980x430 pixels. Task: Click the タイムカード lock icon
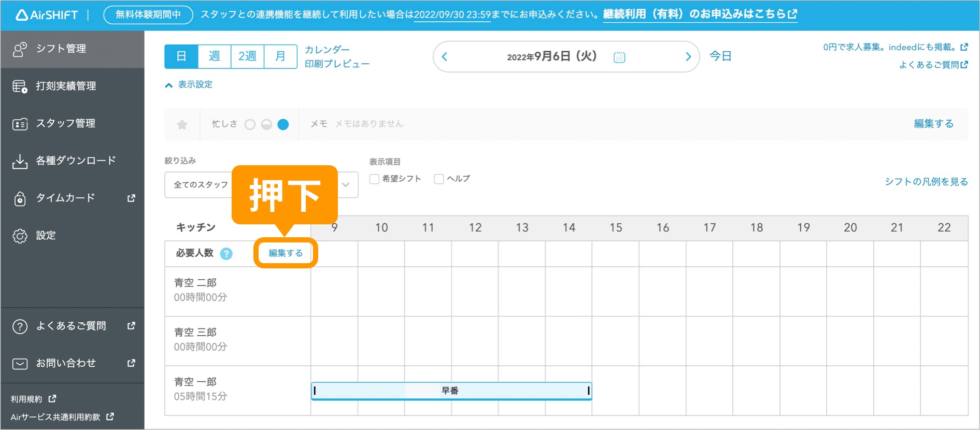(20, 198)
